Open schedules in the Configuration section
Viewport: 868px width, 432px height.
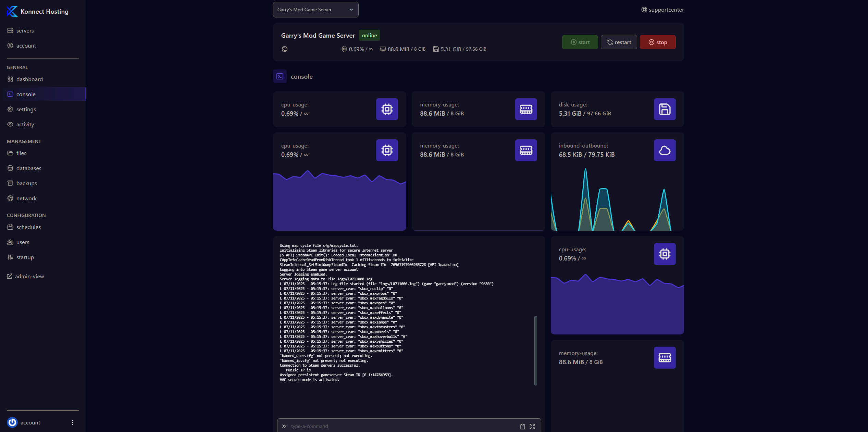pos(43,227)
